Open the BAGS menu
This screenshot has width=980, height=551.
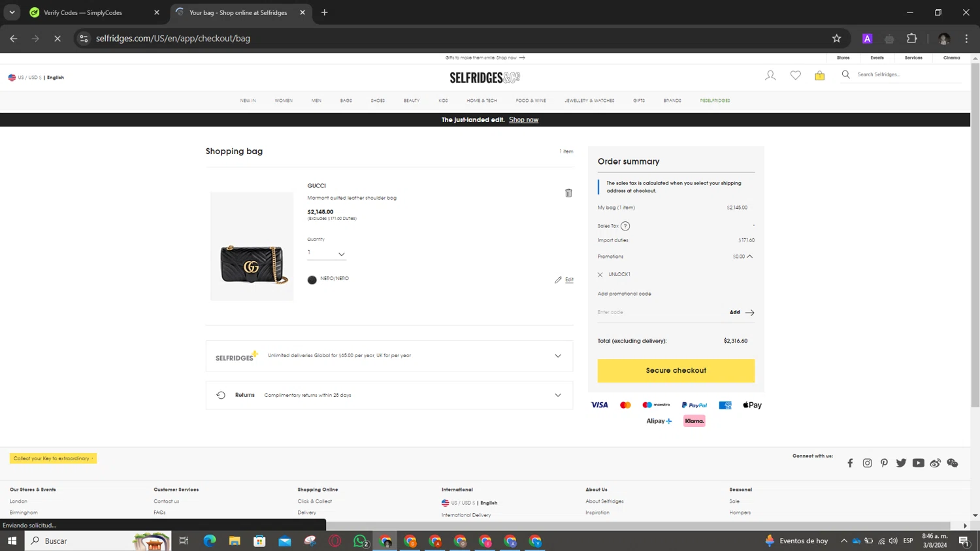pyautogui.click(x=346, y=101)
